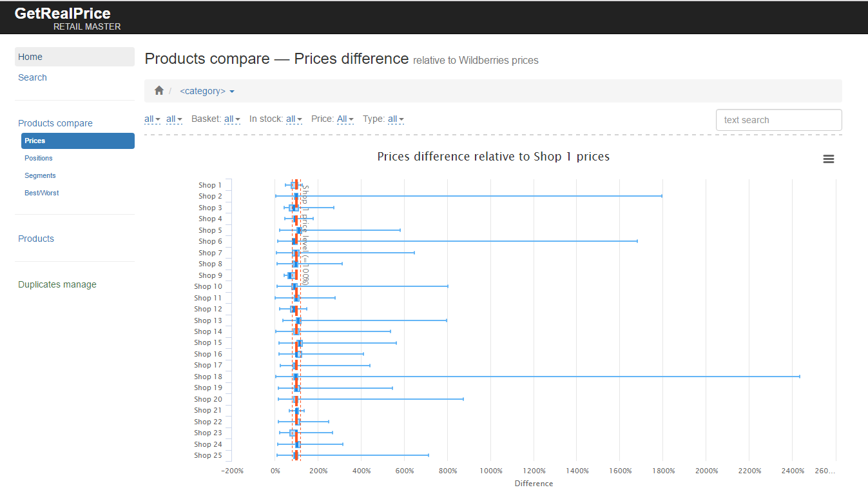Click the 1000% x-axis tick label
This screenshot has height=501, width=868.
tap(491, 471)
